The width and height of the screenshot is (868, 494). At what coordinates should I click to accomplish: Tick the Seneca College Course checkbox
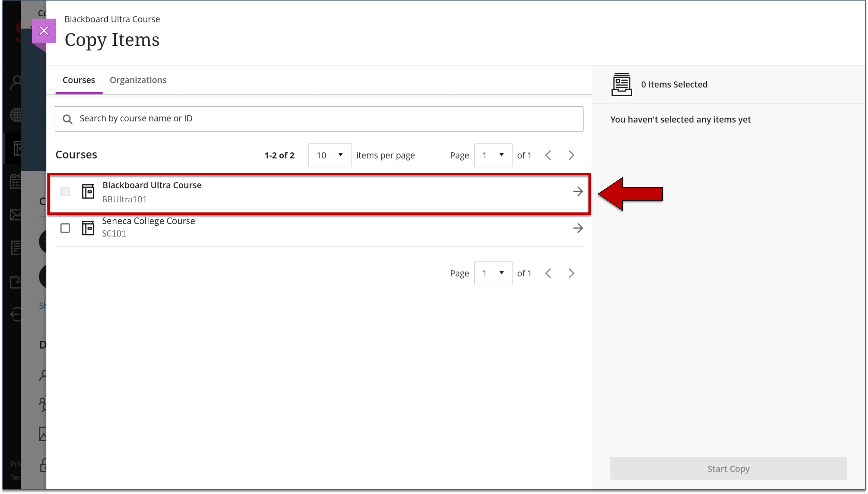coord(65,228)
